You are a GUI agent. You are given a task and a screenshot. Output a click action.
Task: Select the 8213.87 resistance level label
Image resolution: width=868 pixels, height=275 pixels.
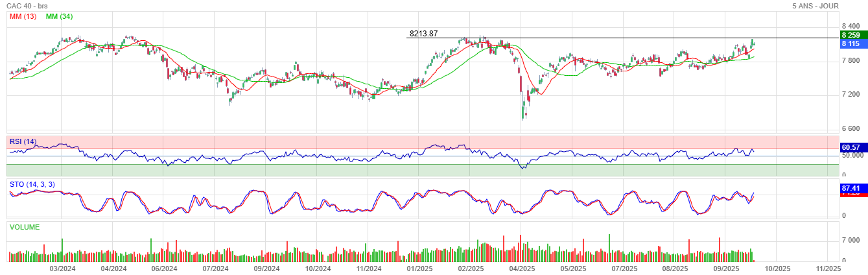pyautogui.click(x=423, y=34)
